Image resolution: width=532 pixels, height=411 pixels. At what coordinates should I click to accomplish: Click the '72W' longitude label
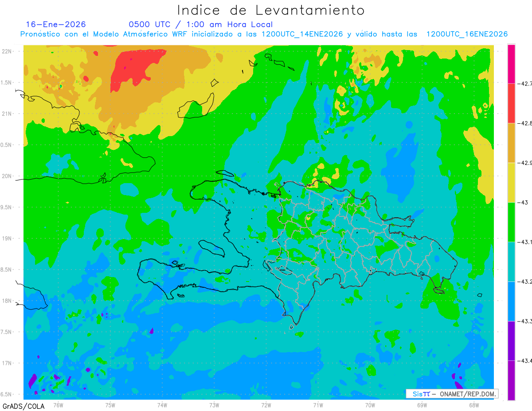point(266,405)
